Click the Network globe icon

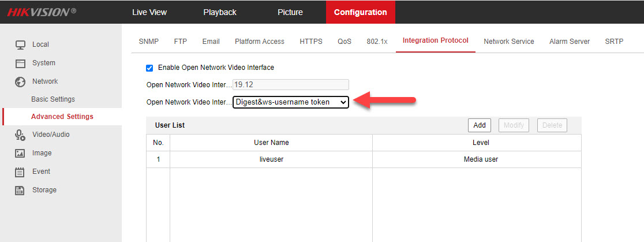click(x=20, y=81)
